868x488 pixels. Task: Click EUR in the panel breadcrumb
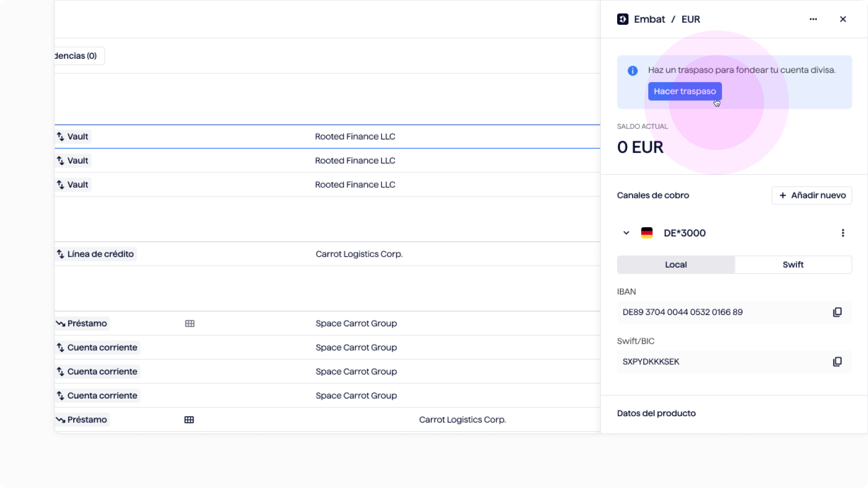tap(691, 19)
